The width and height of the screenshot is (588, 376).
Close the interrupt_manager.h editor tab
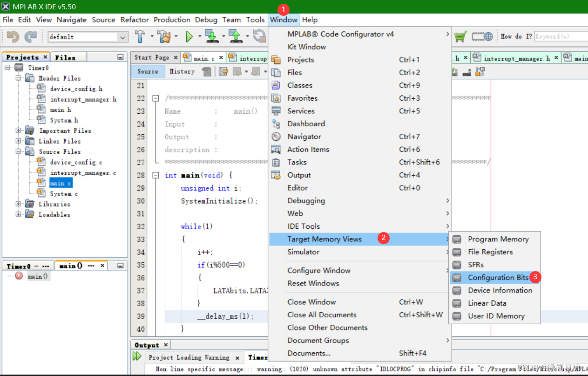pyautogui.click(x=557, y=58)
